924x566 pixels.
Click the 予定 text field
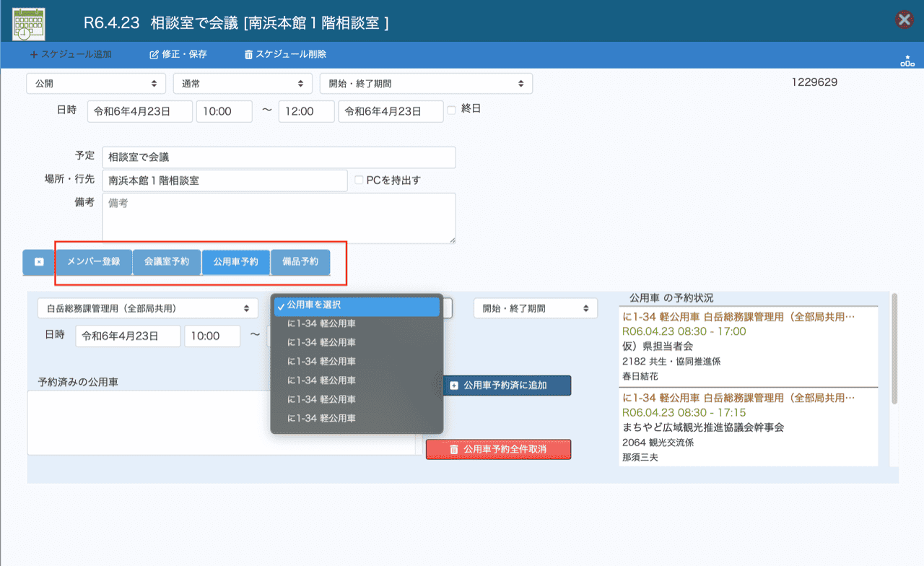(279, 157)
